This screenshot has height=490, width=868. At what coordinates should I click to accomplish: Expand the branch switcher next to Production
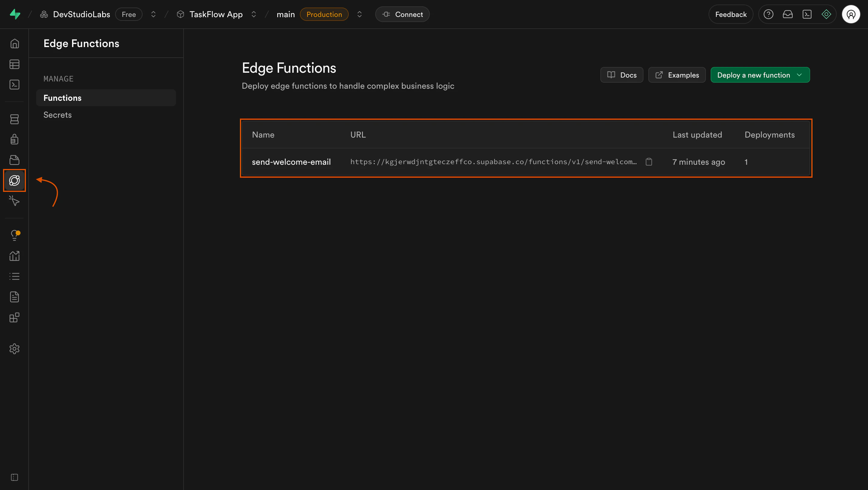tap(360, 14)
